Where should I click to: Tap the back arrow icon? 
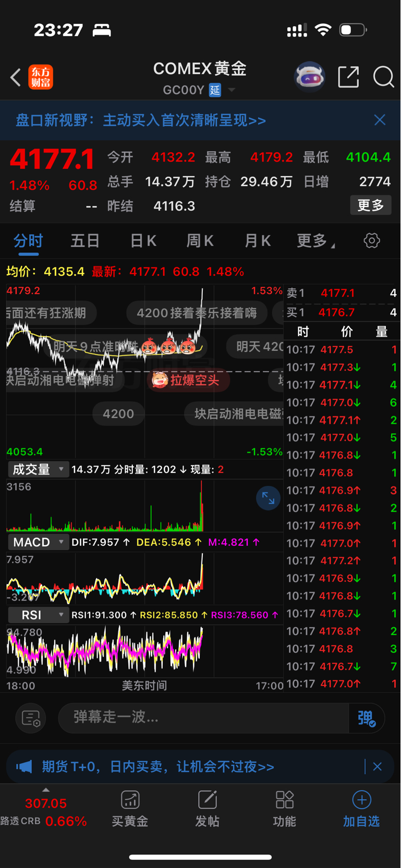16,77
